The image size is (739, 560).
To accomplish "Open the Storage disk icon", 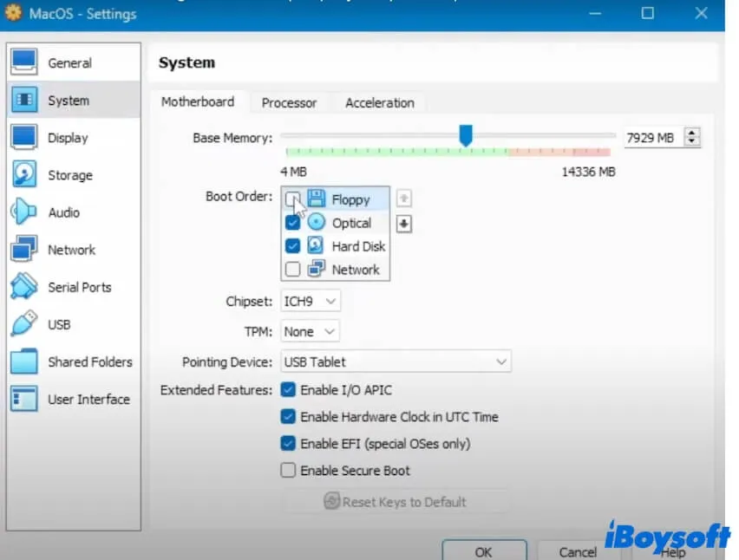I will click(x=23, y=174).
